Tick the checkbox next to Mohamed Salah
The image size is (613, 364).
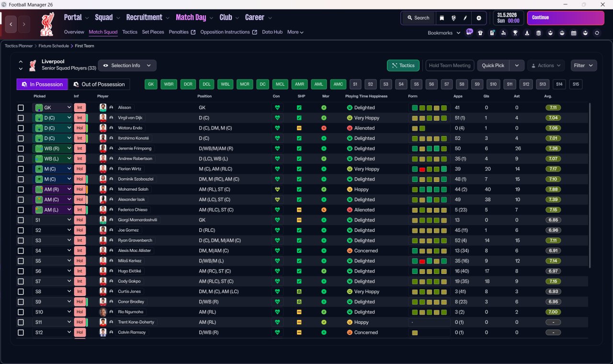pos(21,189)
